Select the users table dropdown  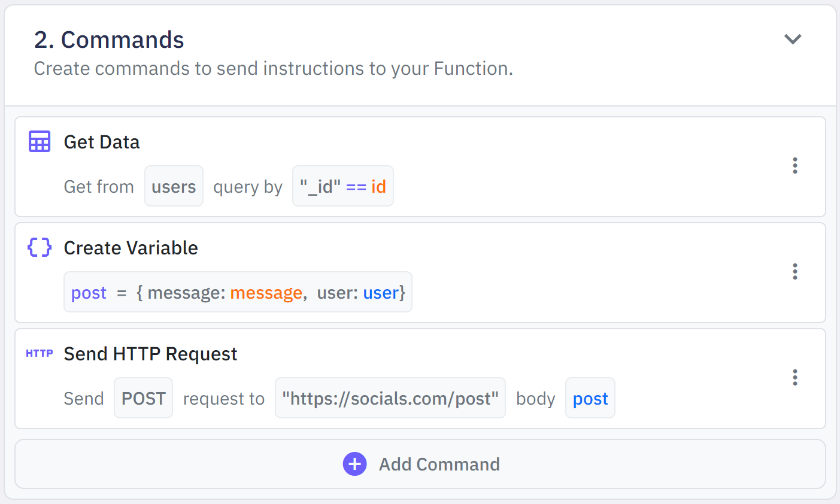pyautogui.click(x=174, y=186)
